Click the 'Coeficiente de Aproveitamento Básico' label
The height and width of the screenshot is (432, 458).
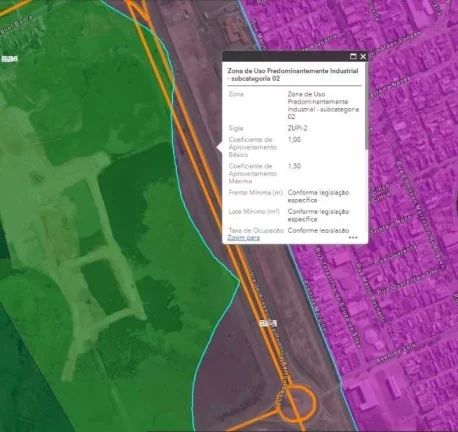(252, 147)
